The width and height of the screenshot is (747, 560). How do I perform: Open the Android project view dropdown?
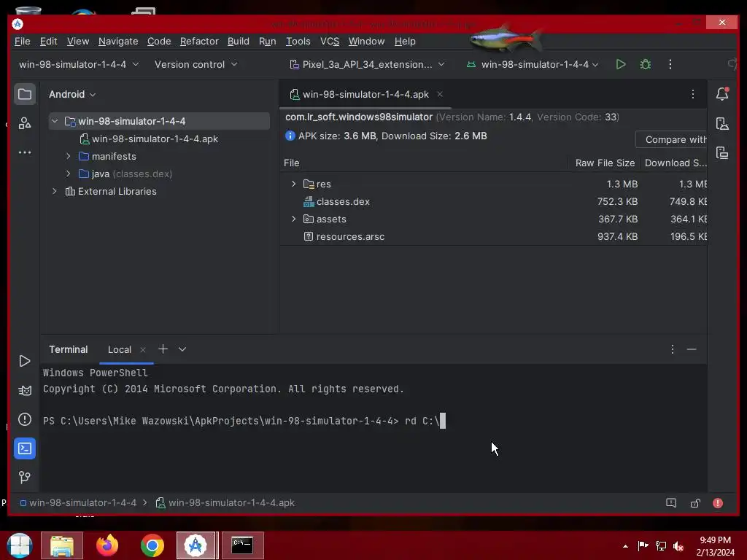tap(72, 94)
